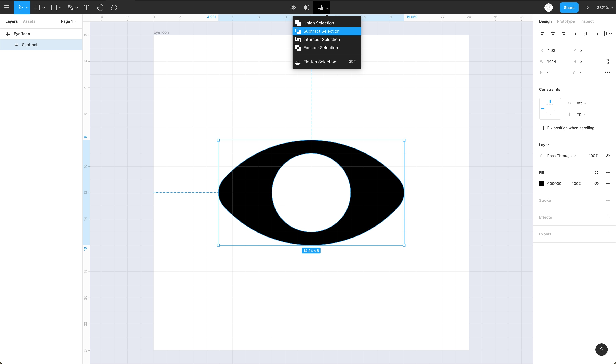
Task: Choose Subtract Selection from the menu
Action: click(x=321, y=31)
